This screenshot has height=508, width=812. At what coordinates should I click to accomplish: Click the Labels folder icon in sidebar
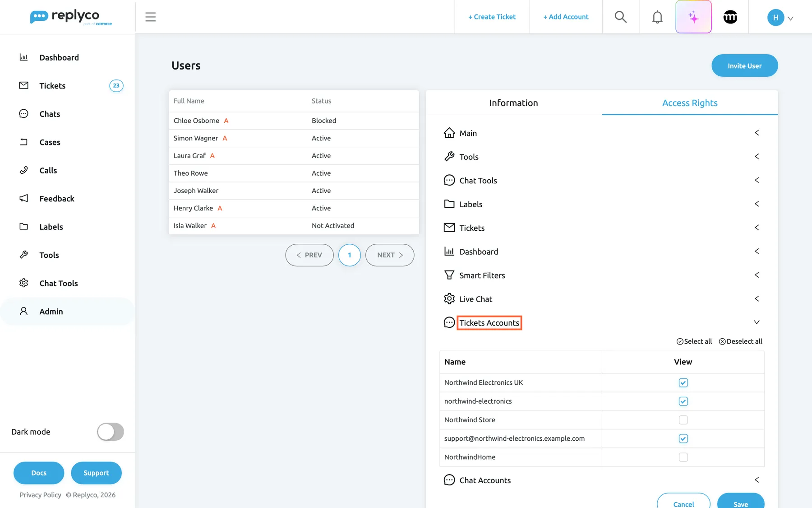tap(23, 227)
